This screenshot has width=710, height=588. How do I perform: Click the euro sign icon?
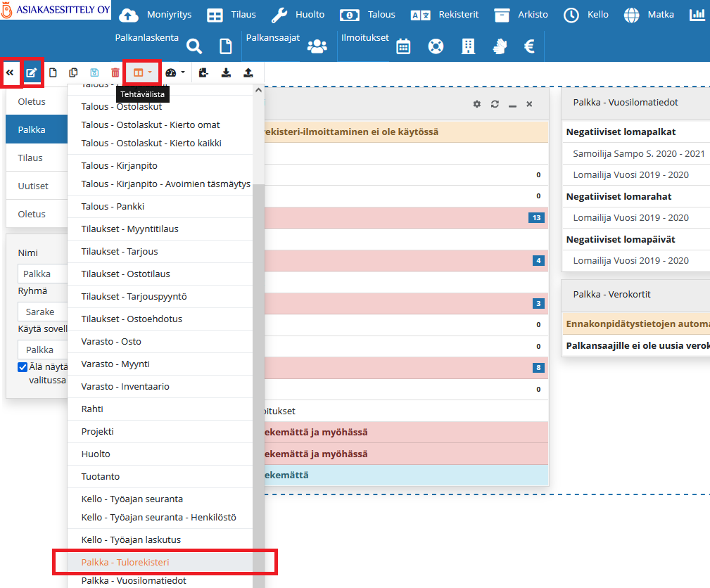pos(530,46)
